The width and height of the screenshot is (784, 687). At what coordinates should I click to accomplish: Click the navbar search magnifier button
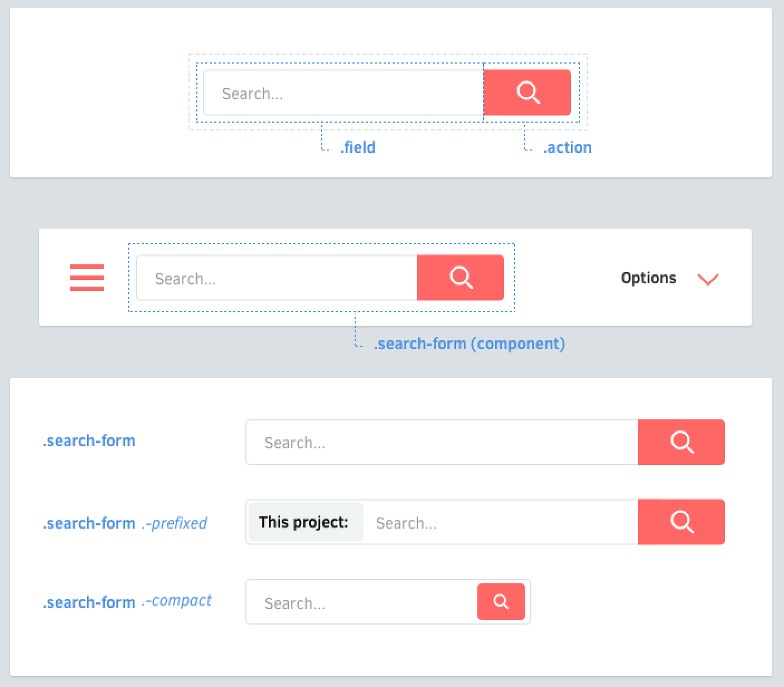461,278
